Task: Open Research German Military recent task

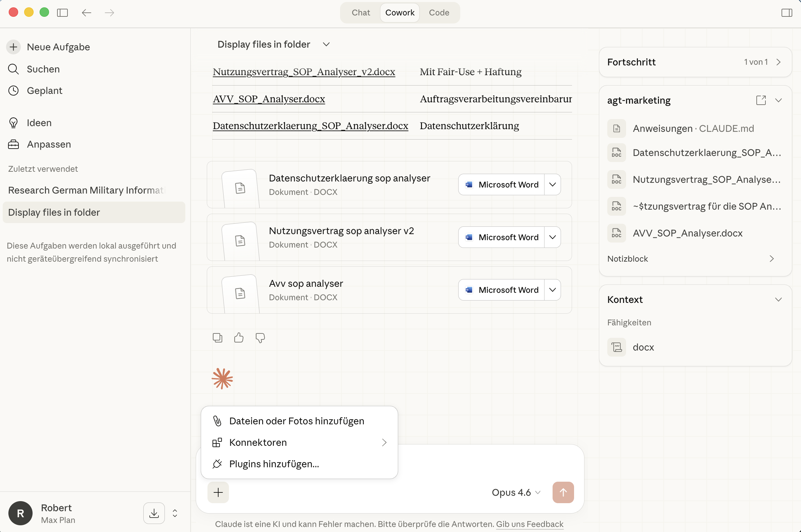Action: [x=87, y=190]
